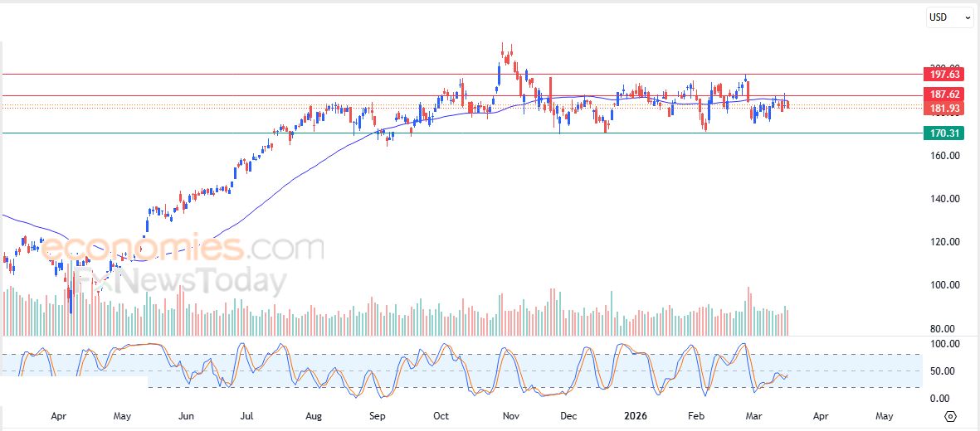Select the 187.62 resistance price label
The image size is (980, 431).
pos(943,95)
